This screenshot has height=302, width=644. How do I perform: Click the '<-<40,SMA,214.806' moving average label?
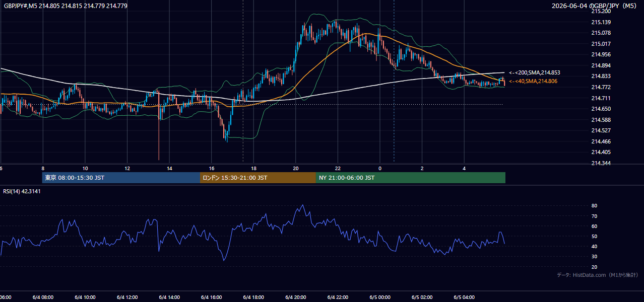(x=533, y=81)
